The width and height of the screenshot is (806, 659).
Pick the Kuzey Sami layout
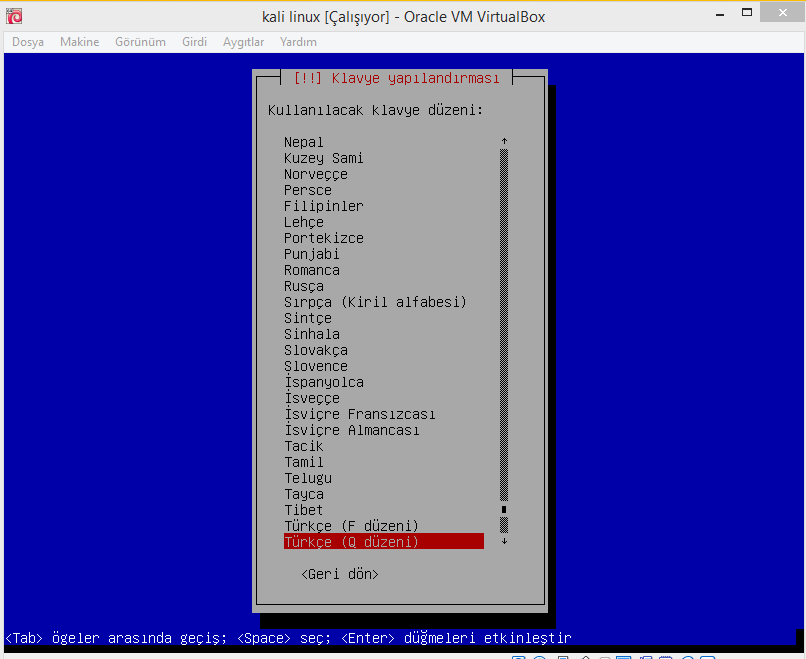point(324,158)
